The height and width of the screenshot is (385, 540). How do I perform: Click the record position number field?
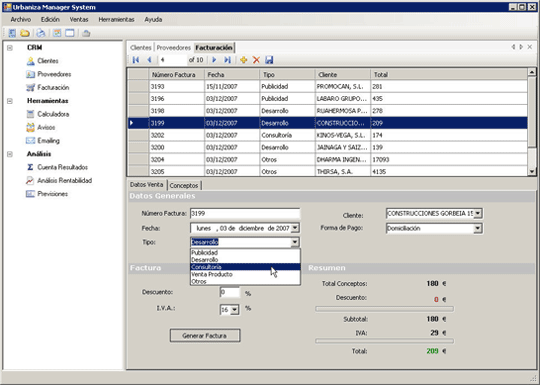click(x=173, y=60)
